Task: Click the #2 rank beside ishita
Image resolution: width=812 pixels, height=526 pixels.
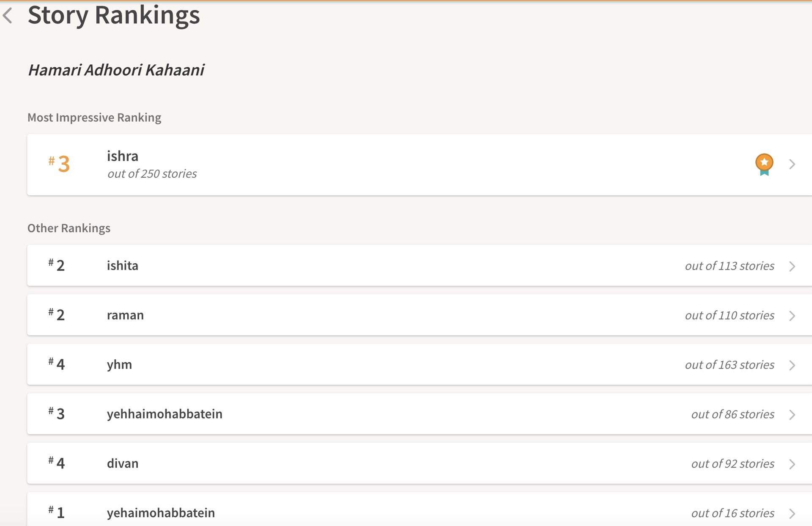Action: pos(57,265)
